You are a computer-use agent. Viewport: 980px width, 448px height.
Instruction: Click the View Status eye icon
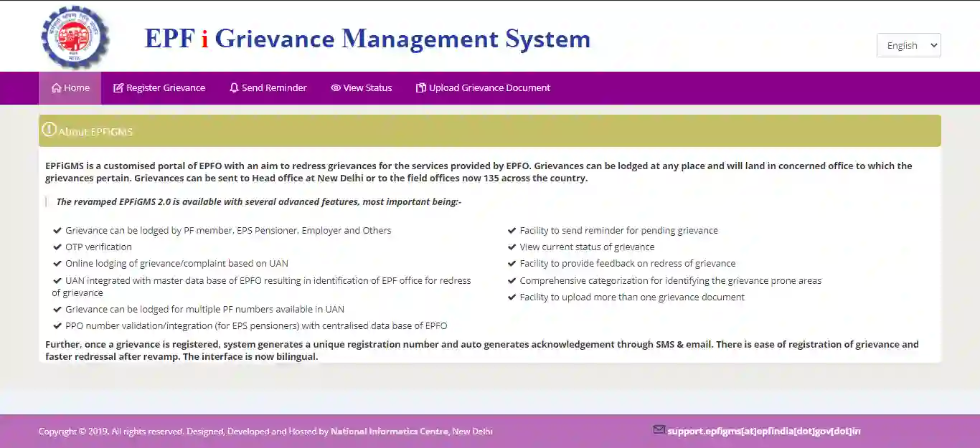335,87
